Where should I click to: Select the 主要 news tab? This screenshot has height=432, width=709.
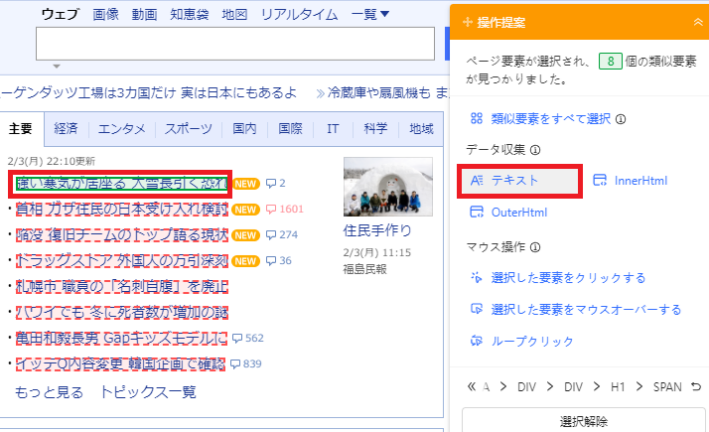(20, 129)
